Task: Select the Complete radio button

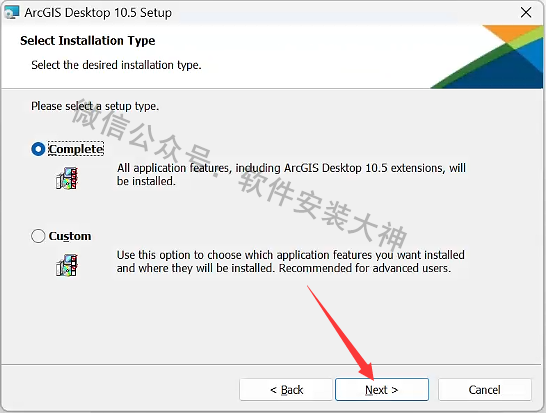Action: click(38, 149)
